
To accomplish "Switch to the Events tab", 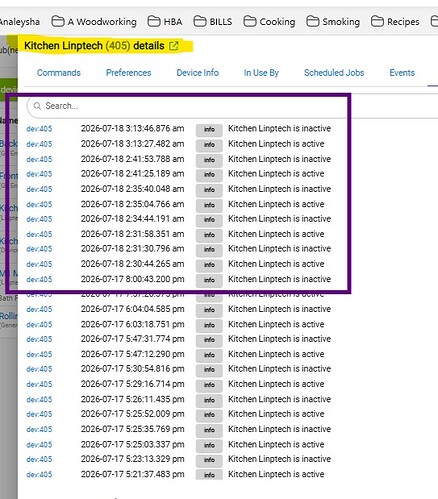I will [x=402, y=73].
